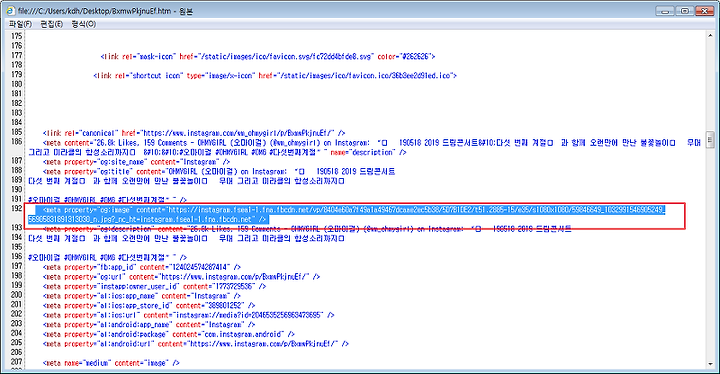Click the al:android:url meta tag line
The height and width of the screenshot is (374, 720).
pyautogui.click(x=196, y=344)
